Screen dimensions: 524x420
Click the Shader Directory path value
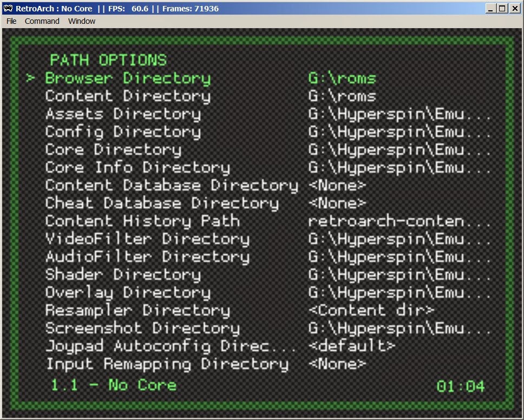(x=399, y=274)
